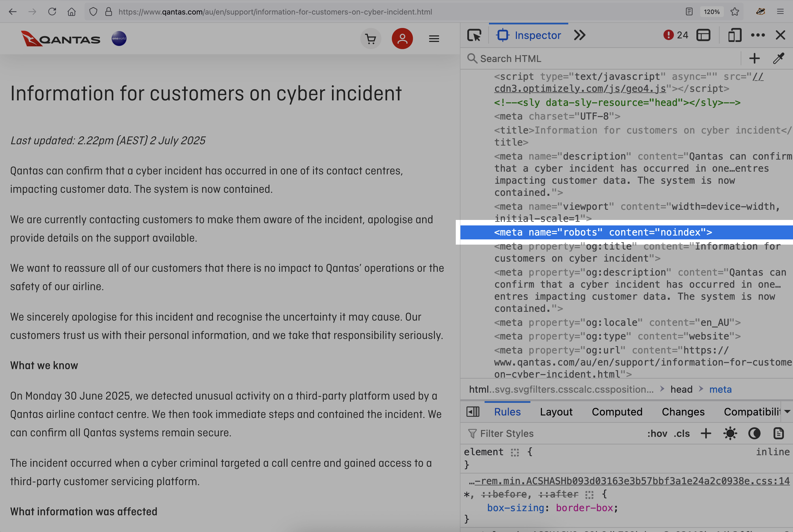Select the og:type meta node

tap(617, 336)
